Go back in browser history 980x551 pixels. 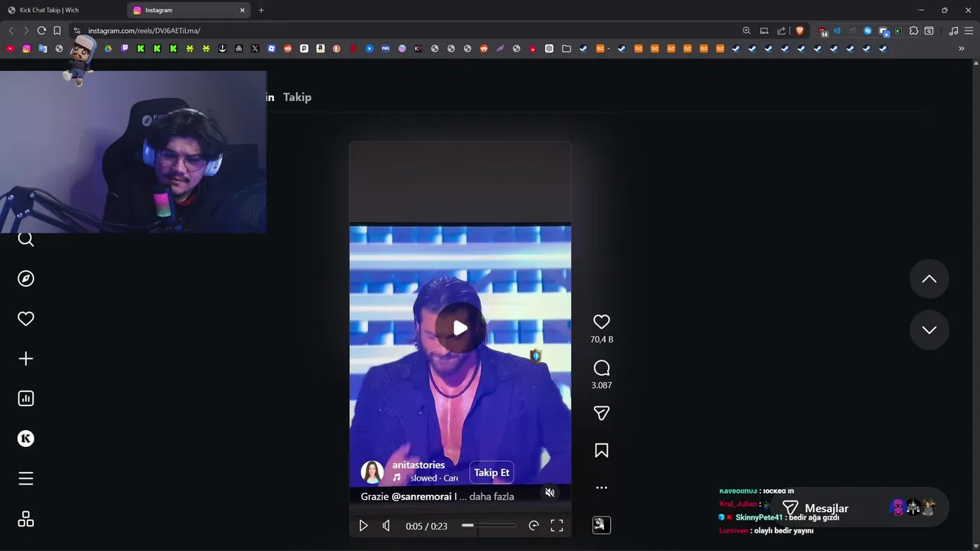tap(11, 31)
